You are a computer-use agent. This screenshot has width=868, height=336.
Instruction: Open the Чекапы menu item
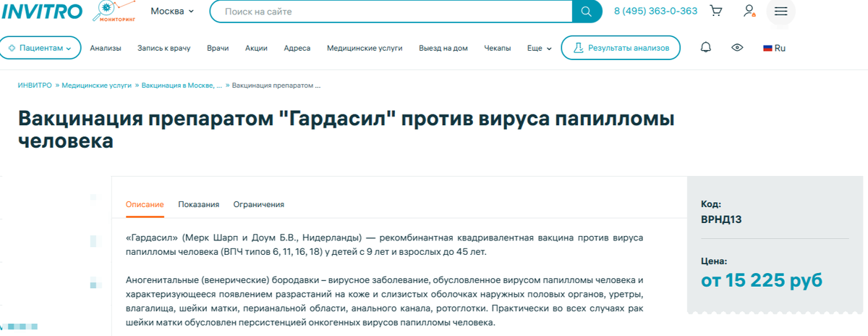click(498, 49)
